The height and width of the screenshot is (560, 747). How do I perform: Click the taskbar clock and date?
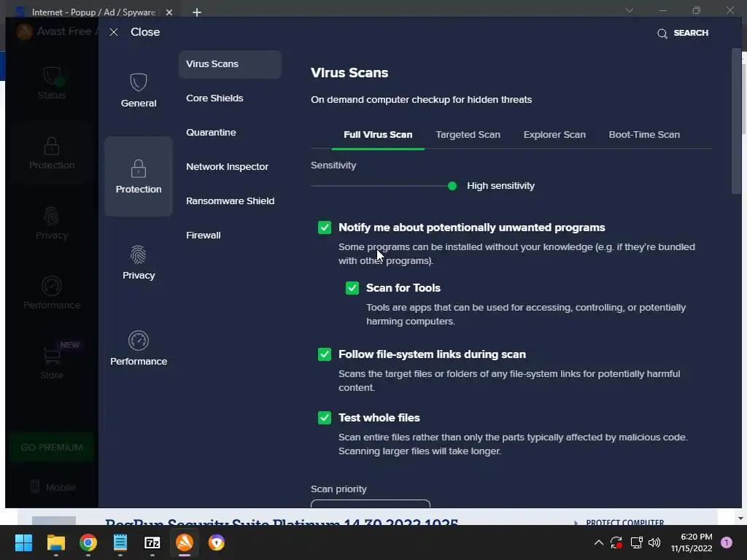(x=692, y=542)
